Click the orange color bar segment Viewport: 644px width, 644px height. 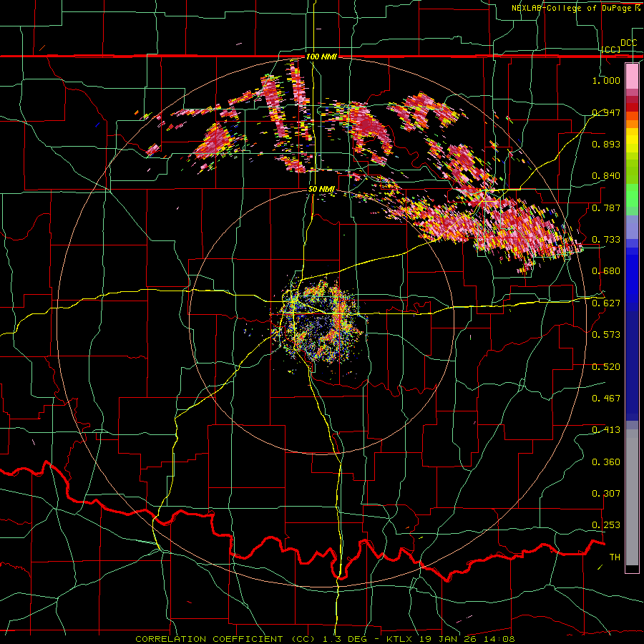[632, 124]
